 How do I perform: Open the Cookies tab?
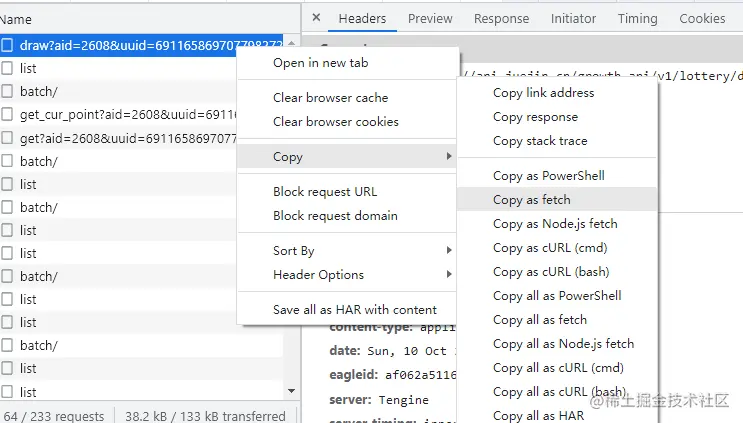[x=702, y=18]
